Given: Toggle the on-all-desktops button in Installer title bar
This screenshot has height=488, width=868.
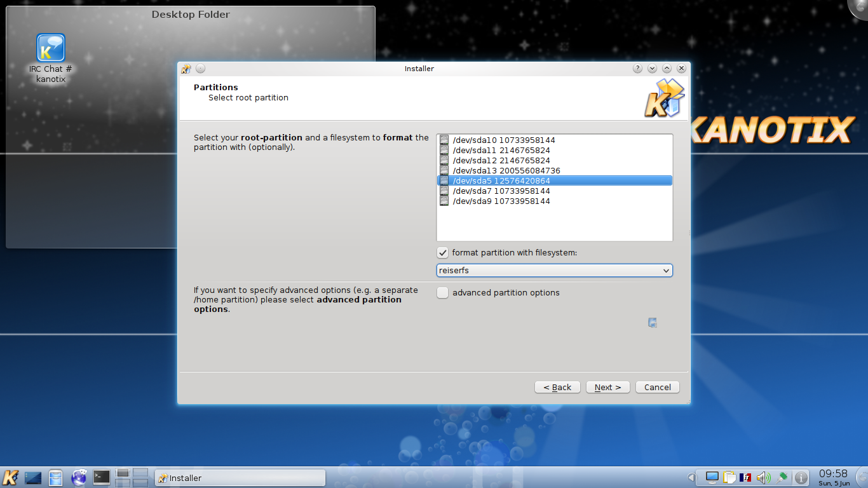Looking at the screenshot, I should coord(200,69).
